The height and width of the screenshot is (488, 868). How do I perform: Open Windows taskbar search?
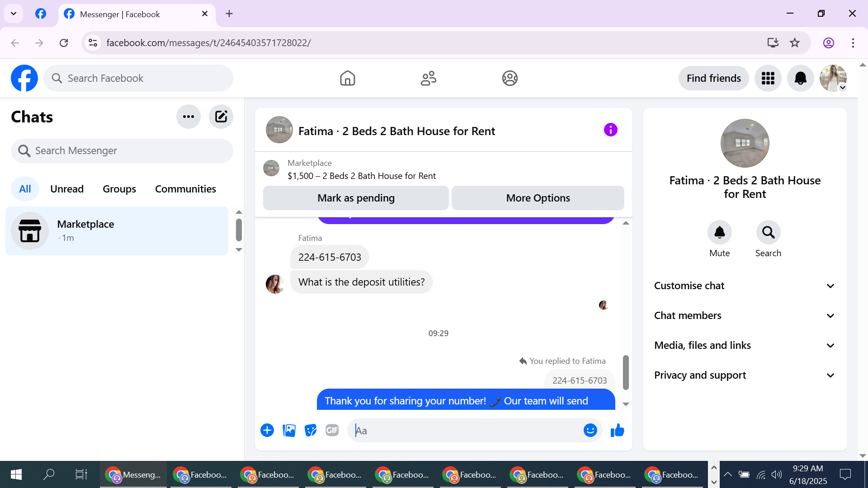click(49, 474)
